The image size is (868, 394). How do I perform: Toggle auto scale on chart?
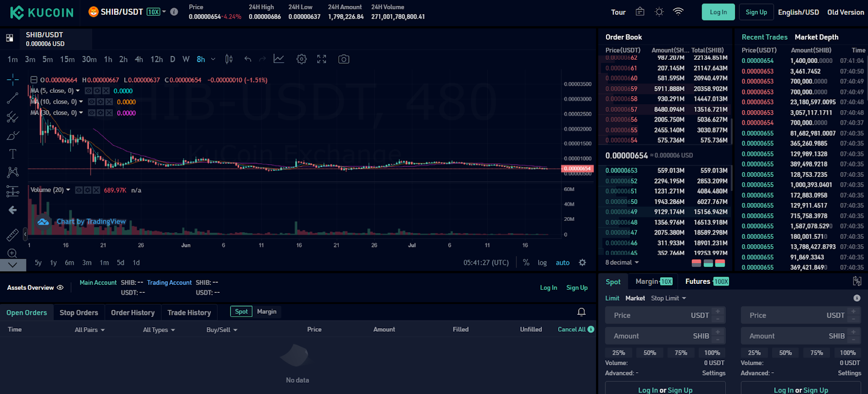tap(563, 263)
